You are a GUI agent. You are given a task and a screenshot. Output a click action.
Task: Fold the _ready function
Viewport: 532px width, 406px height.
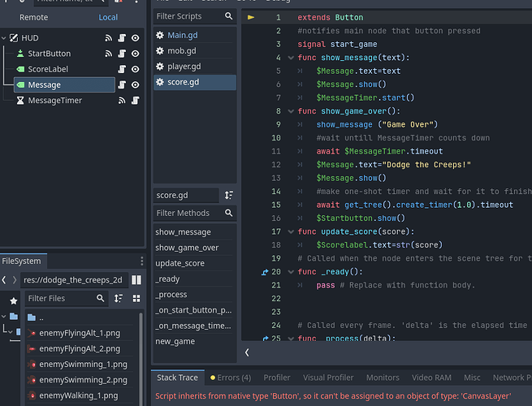[x=291, y=272]
